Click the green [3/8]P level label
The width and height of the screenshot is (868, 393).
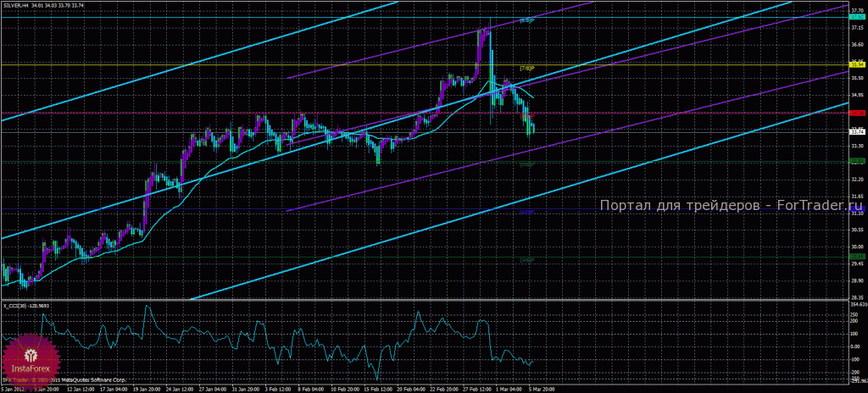pyautogui.click(x=526, y=260)
